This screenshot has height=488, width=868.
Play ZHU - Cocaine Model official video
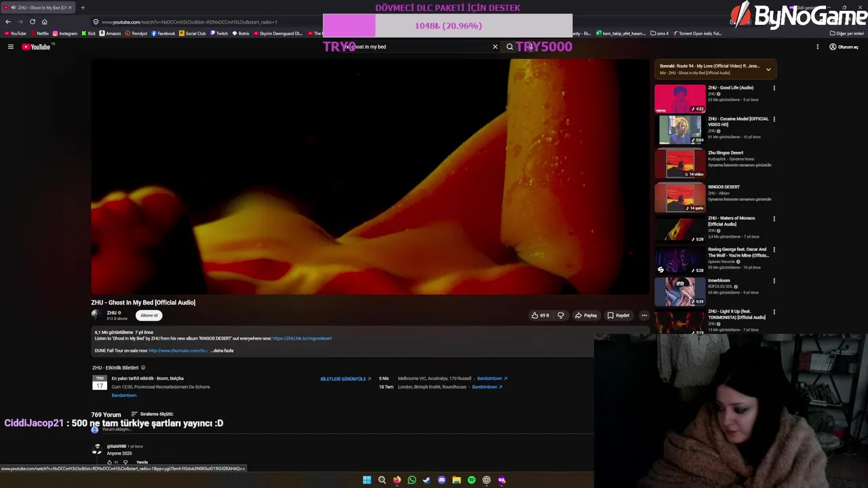pyautogui.click(x=680, y=130)
